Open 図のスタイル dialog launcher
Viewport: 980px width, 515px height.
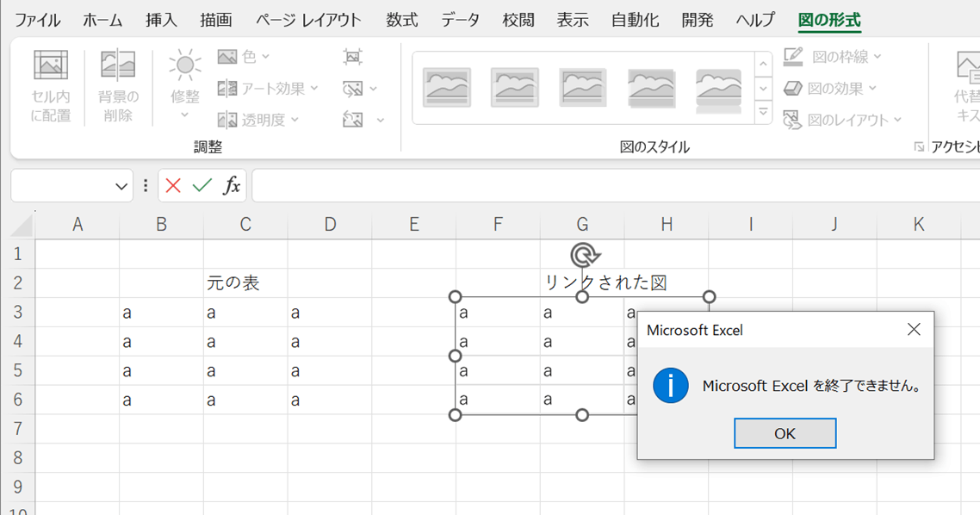[918, 146]
